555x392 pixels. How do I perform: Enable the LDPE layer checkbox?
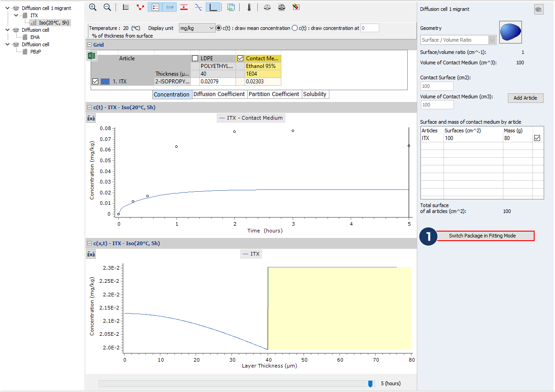pyautogui.click(x=195, y=58)
